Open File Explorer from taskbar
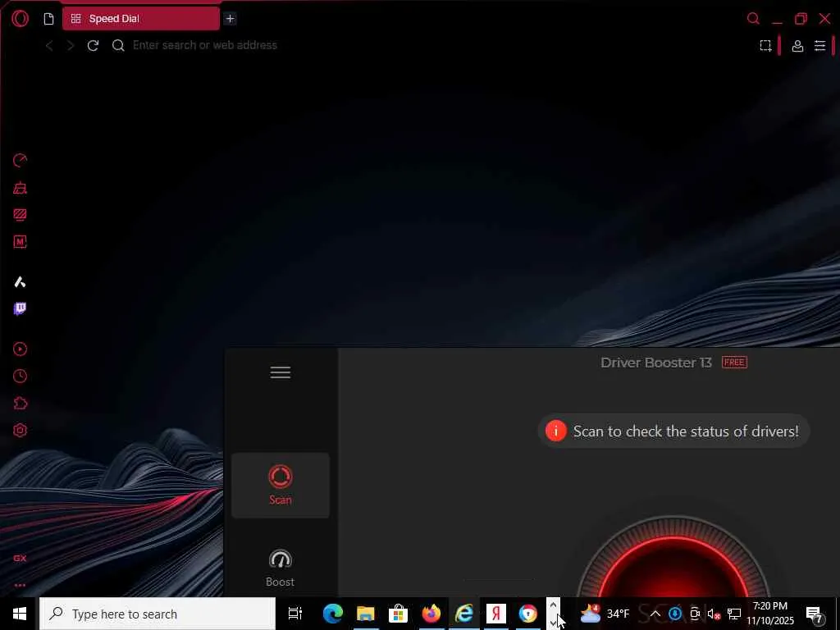This screenshot has width=840, height=630. coord(365,614)
